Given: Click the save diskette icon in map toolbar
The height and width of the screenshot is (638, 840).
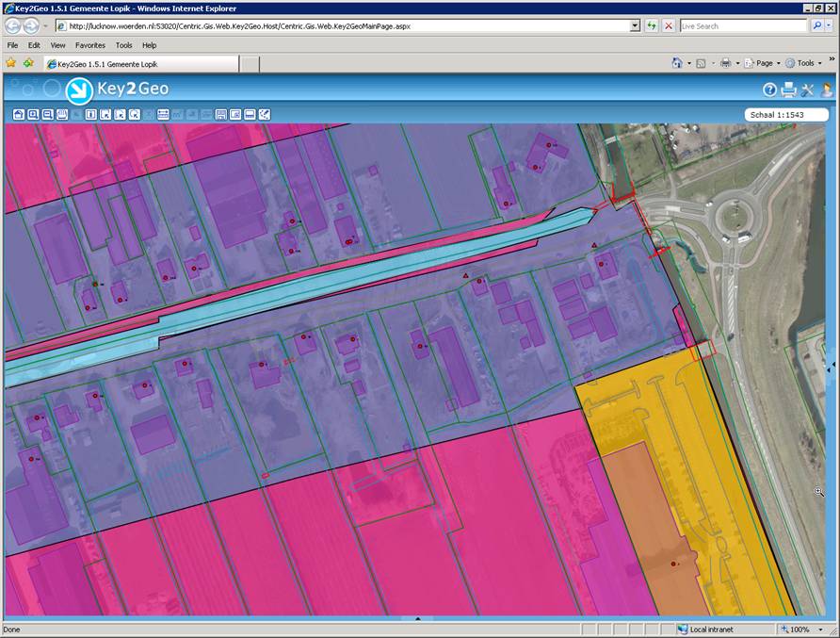Looking at the screenshot, I should [220, 114].
